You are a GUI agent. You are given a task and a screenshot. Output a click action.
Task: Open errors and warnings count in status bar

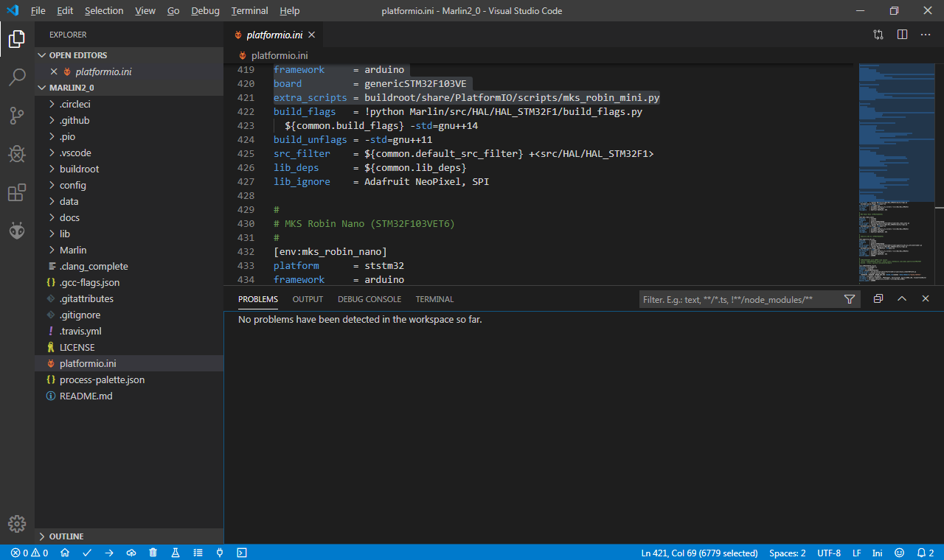click(29, 553)
